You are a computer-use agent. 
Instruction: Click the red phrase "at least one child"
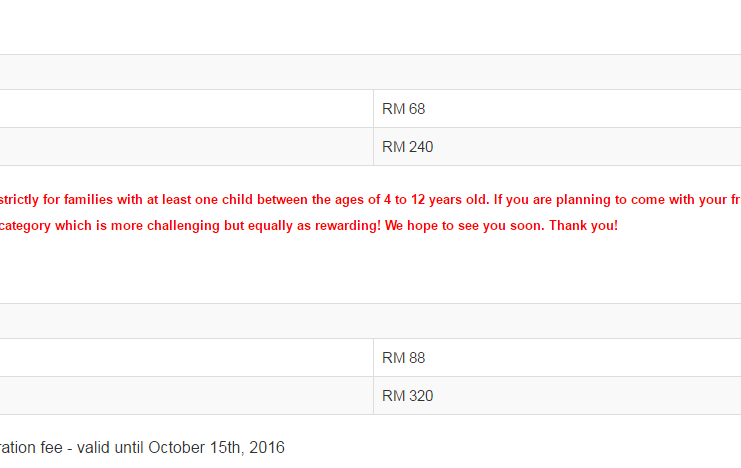tap(199, 199)
